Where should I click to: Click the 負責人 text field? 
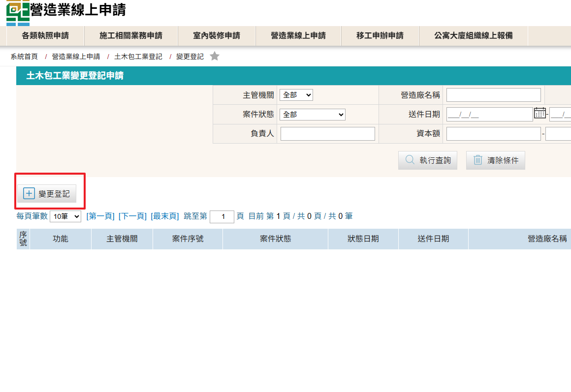click(x=327, y=134)
